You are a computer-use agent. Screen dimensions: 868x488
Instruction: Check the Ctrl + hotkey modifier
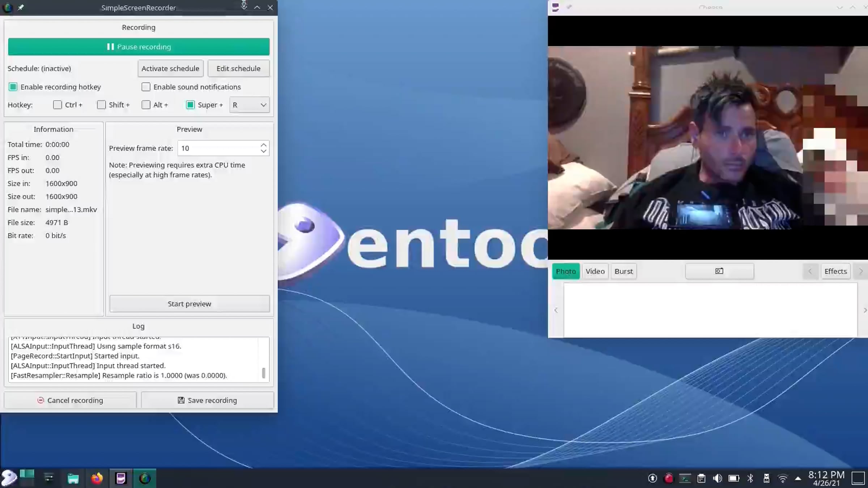point(58,105)
